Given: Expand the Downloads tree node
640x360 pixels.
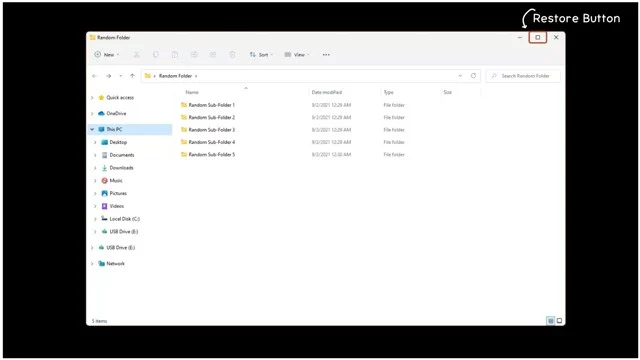Looking at the screenshot, I should 95,168.
